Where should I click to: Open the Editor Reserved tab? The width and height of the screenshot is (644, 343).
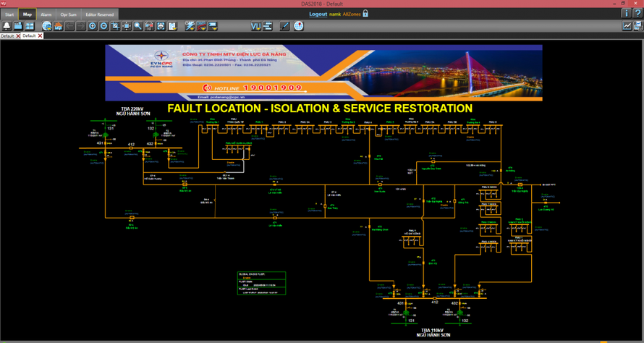tap(99, 14)
